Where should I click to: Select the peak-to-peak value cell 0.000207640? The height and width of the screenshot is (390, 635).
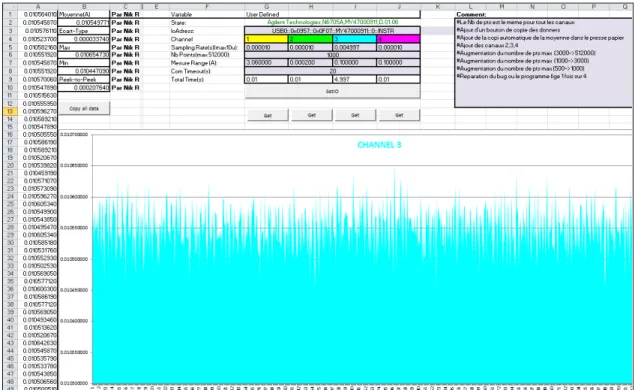pos(84,87)
